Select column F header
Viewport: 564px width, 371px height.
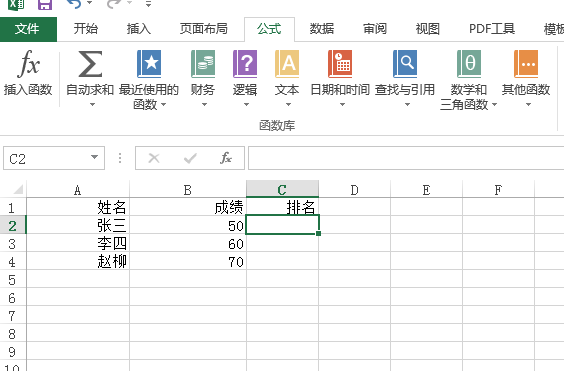coord(498,189)
